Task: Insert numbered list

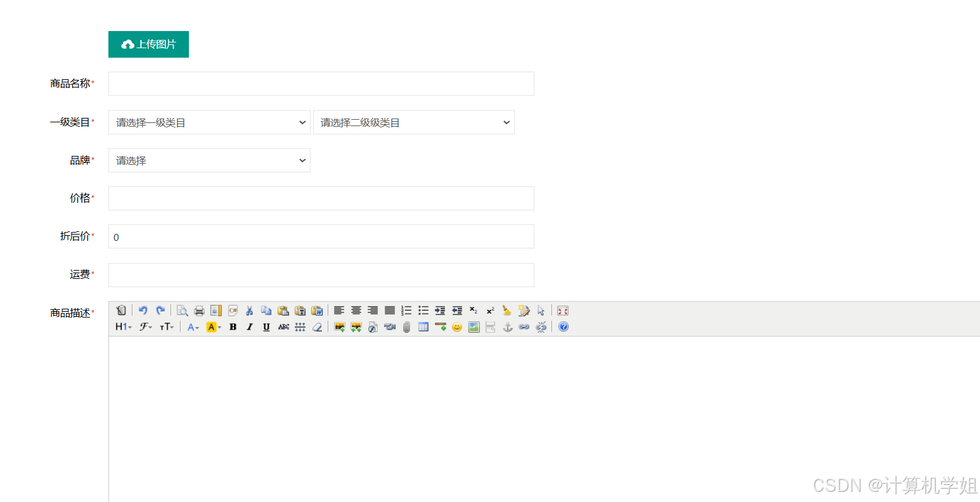Action: click(x=406, y=311)
